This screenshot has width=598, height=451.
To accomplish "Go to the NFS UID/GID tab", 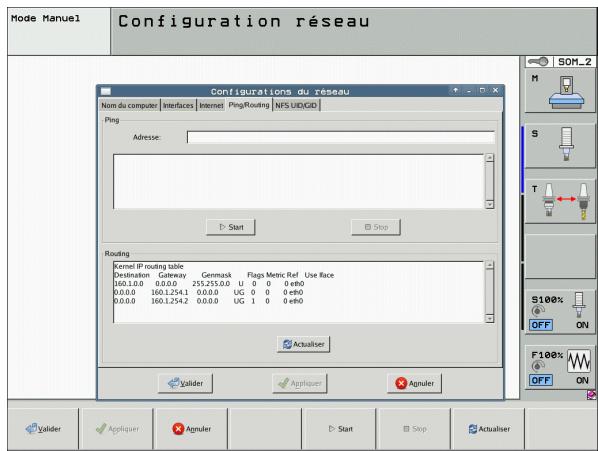I will pyautogui.click(x=296, y=105).
